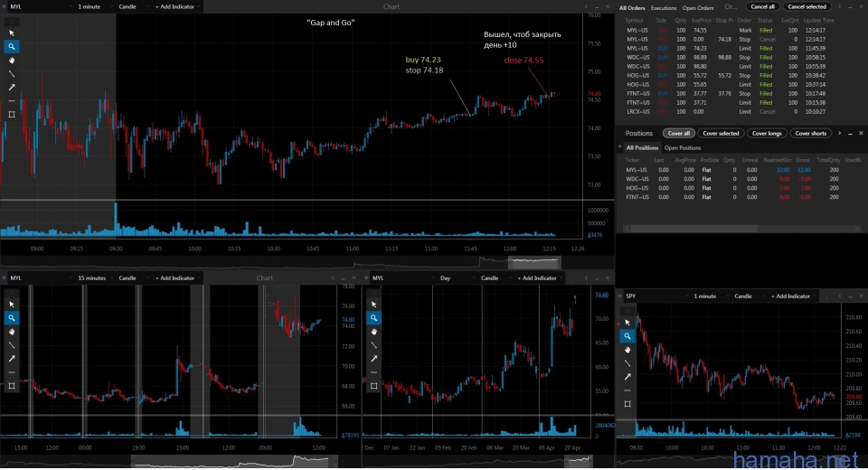Click Cover all positions button
The image size is (868, 470).
tap(679, 134)
